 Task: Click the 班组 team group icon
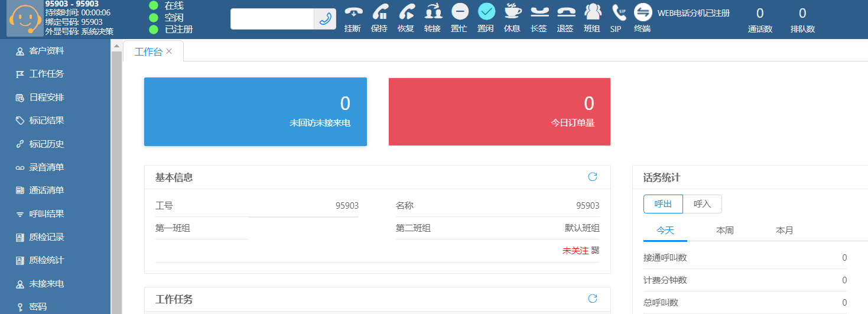(592, 12)
